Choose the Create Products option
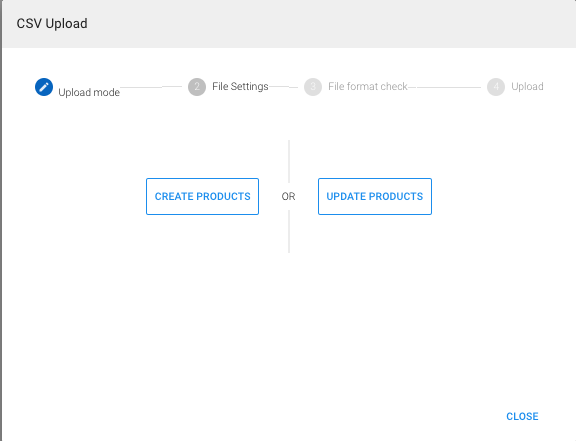This screenshot has width=576, height=441. 202,197
